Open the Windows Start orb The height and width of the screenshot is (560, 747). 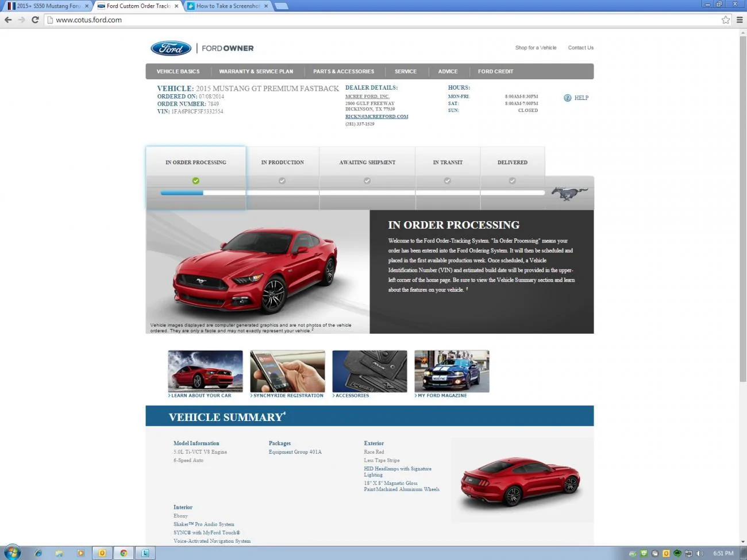12,553
